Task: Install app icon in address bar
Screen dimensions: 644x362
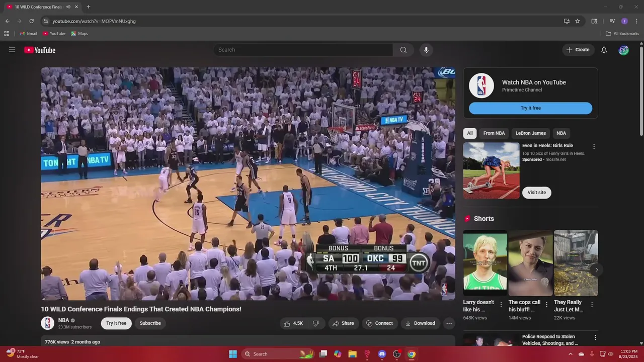Action: coord(567,21)
